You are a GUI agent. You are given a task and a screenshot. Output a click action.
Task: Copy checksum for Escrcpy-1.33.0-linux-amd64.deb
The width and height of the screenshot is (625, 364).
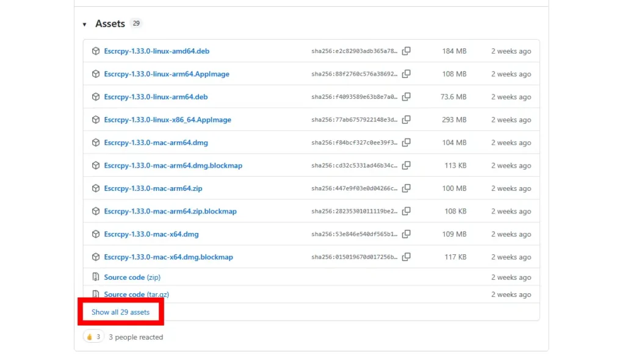406,51
